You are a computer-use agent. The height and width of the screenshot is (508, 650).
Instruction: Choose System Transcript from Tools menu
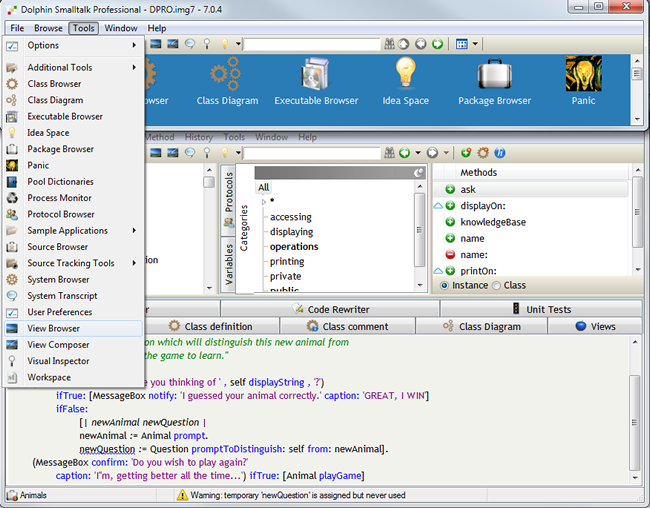tap(74, 296)
